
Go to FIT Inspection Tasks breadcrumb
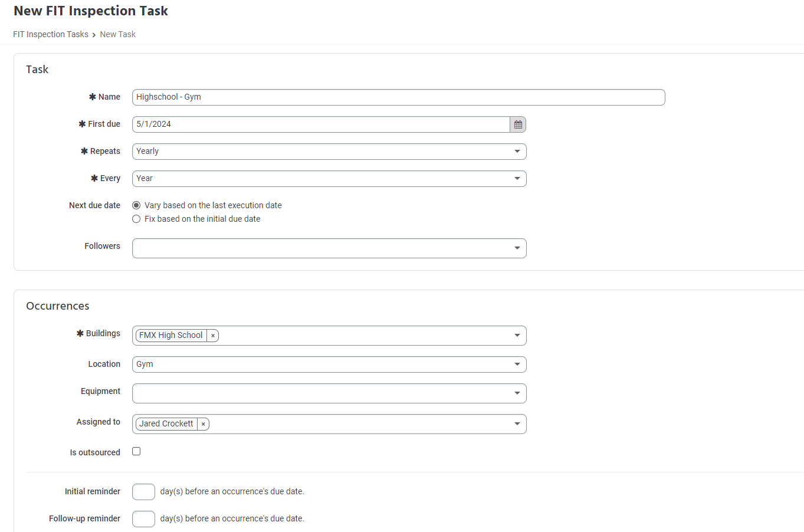(51, 34)
